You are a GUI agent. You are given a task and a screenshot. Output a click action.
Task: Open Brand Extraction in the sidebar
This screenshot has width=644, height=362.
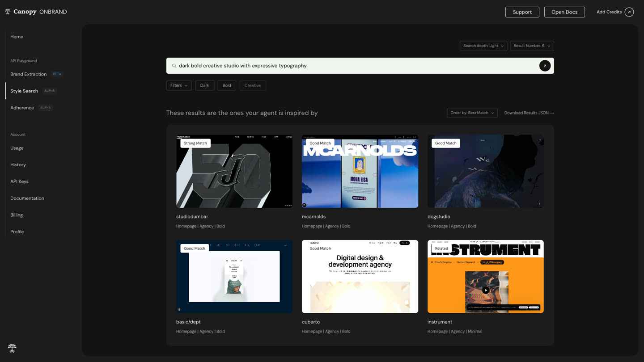point(29,74)
